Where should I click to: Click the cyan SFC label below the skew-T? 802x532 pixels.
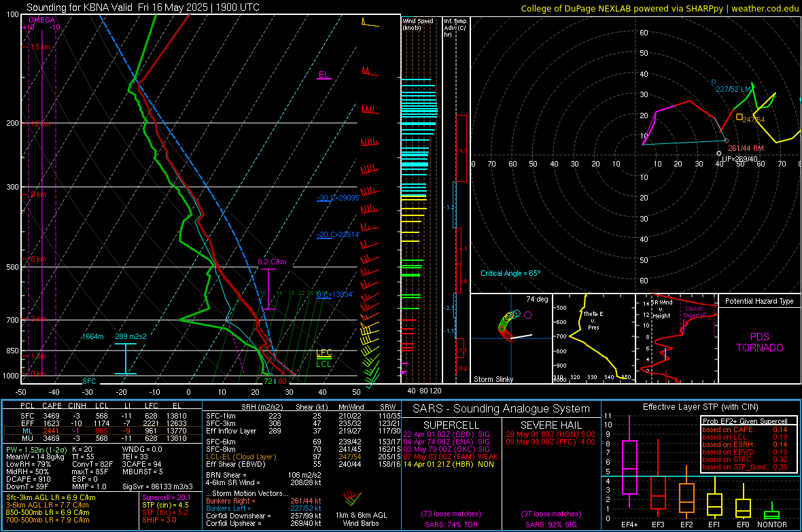[89, 381]
